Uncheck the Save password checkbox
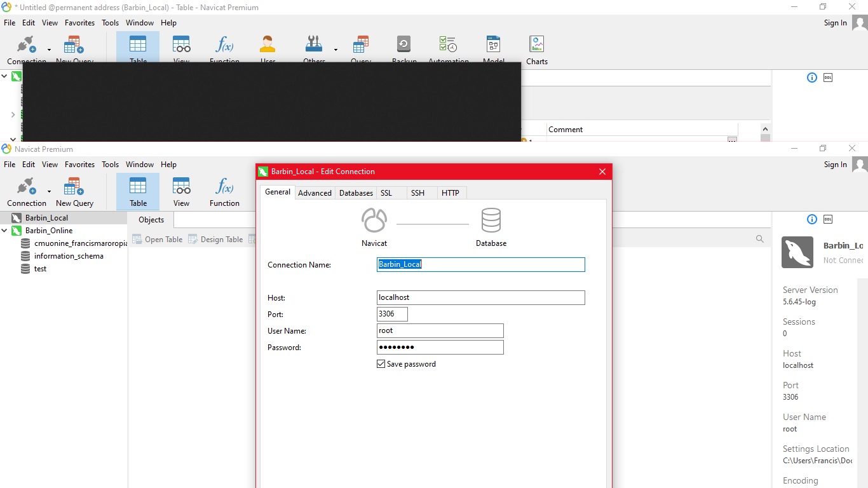 pos(381,364)
